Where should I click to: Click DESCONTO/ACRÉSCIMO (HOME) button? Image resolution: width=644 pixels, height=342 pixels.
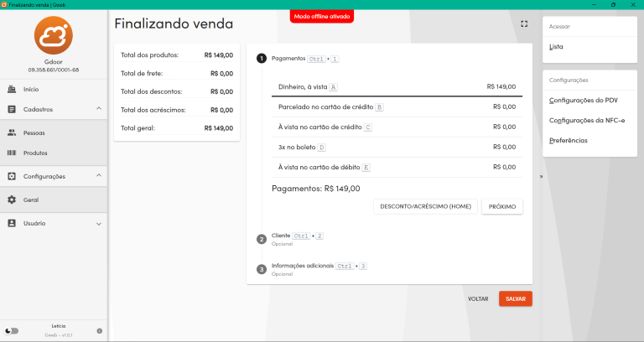pyautogui.click(x=425, y=206)
